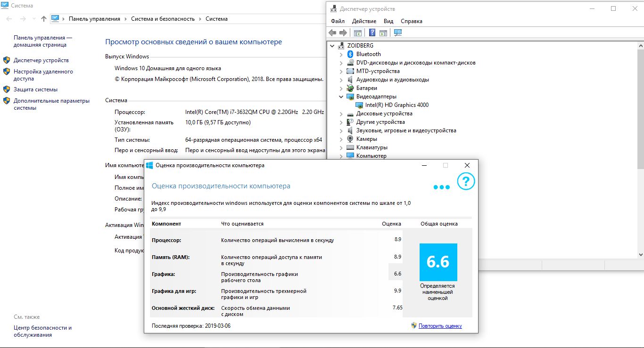Open help from the Device Manager toolbar

(x=372, y=33)
